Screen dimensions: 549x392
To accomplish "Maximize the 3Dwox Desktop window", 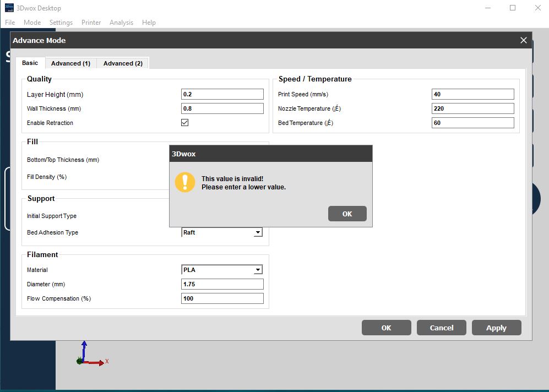I will tap(513, 8).
